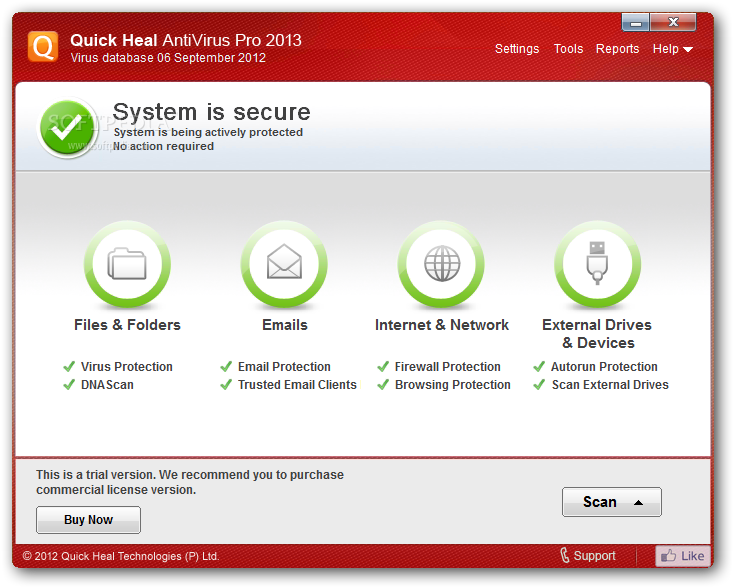Click the Browsing Protection link
Image resolution: width=734 pixels, height=588 pixels.
pyautogui.click(x=452, y=385)
